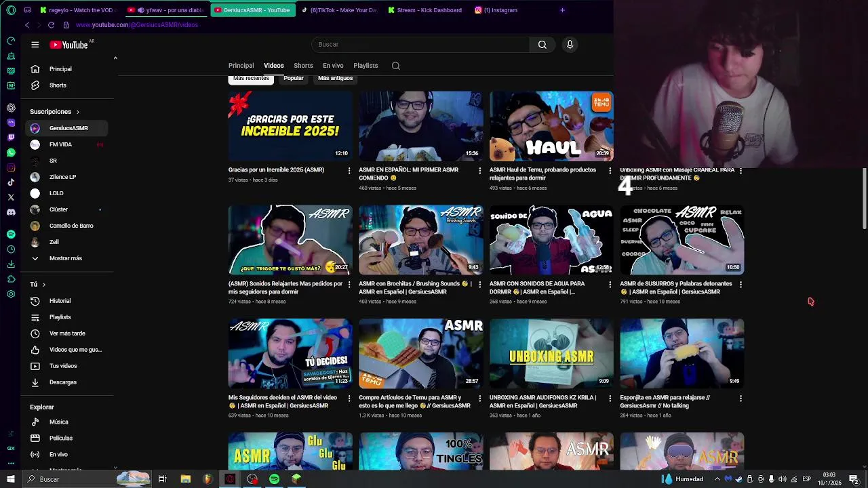The width and height of the screenshot is (868, 488).
Task: Expand Suscripciones section arrow
Action: click(77, 112)
